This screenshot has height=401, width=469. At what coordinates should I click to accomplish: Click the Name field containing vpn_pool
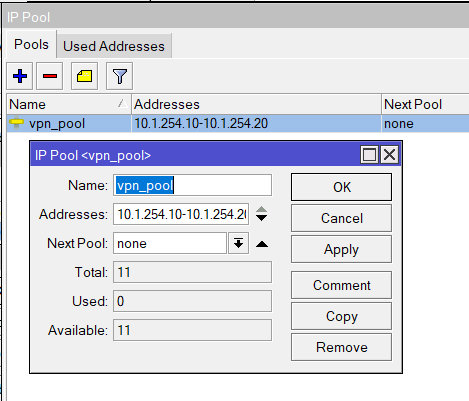tap(192, 185)
